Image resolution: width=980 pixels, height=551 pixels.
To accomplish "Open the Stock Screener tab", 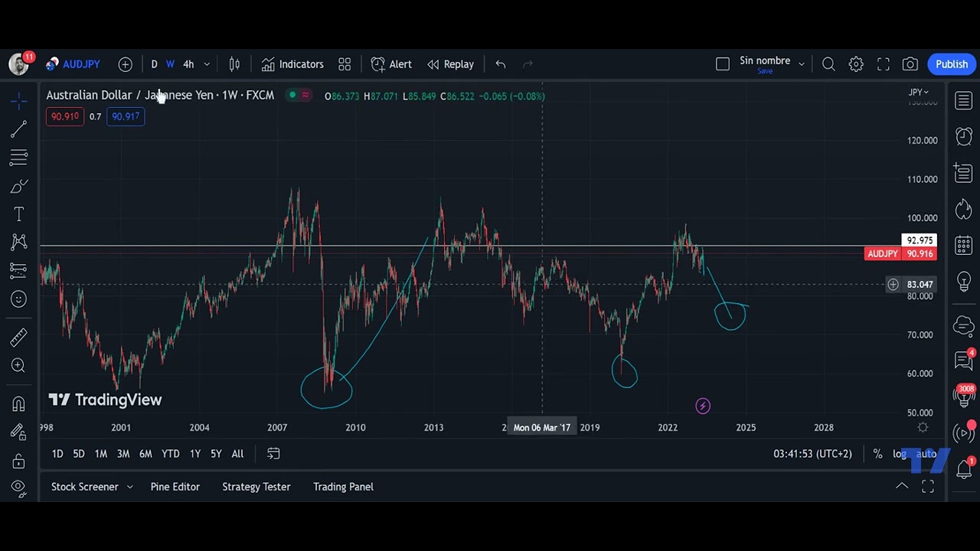I will 92,487.
